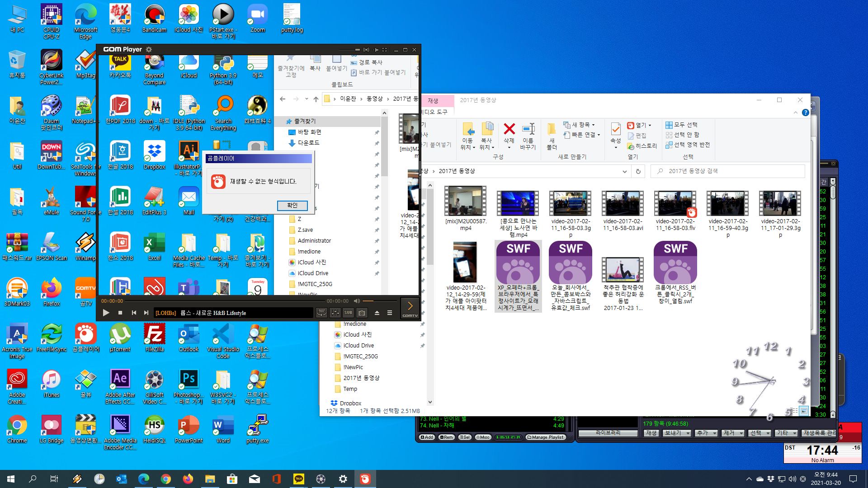
Task: Open KakaoTalk from the taskbar
Action: 298,479
